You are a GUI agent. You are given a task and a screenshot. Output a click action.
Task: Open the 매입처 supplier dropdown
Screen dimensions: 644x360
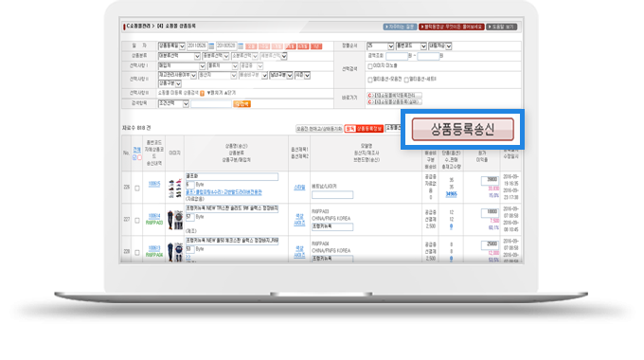coord(182,65)
